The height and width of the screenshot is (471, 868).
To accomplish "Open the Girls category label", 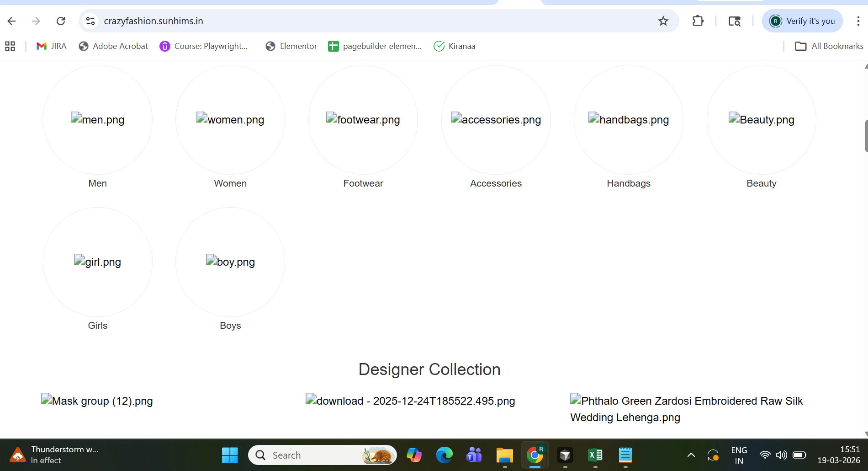I will [98, 326].
